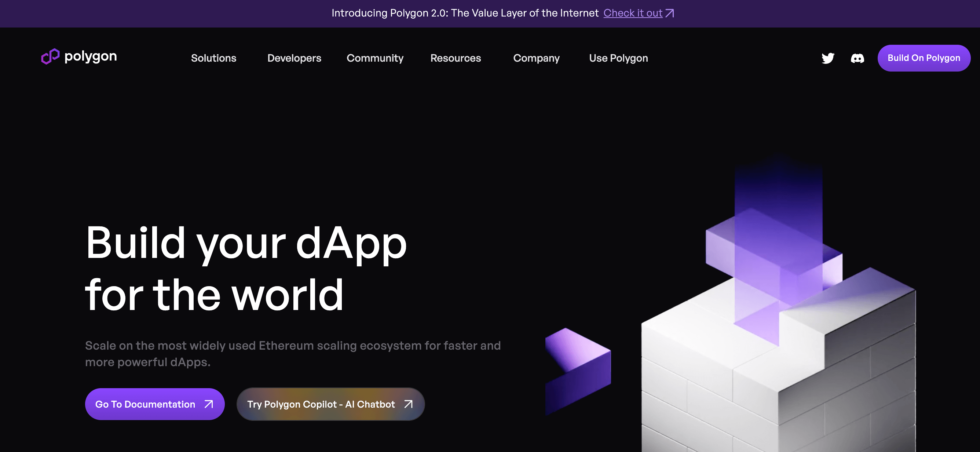The image size is (980, 452).
Task: Expand the Developers navigation menu
Action: click(295, 58)
